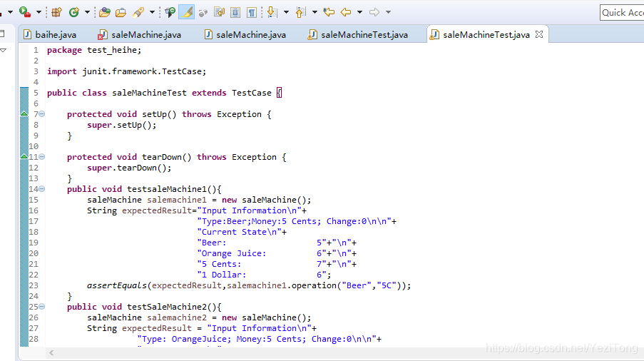
Task: Click the greyed-out icon after the highlighter
Action: click(x=203, y=12)
